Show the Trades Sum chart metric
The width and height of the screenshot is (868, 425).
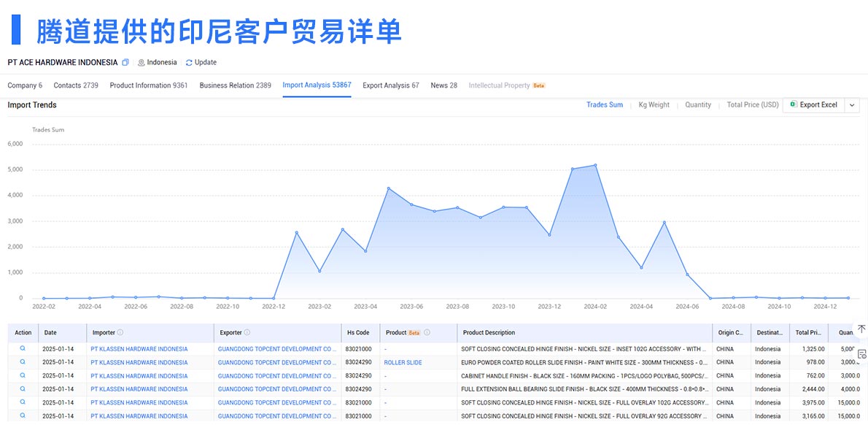(x=605, y=104)
